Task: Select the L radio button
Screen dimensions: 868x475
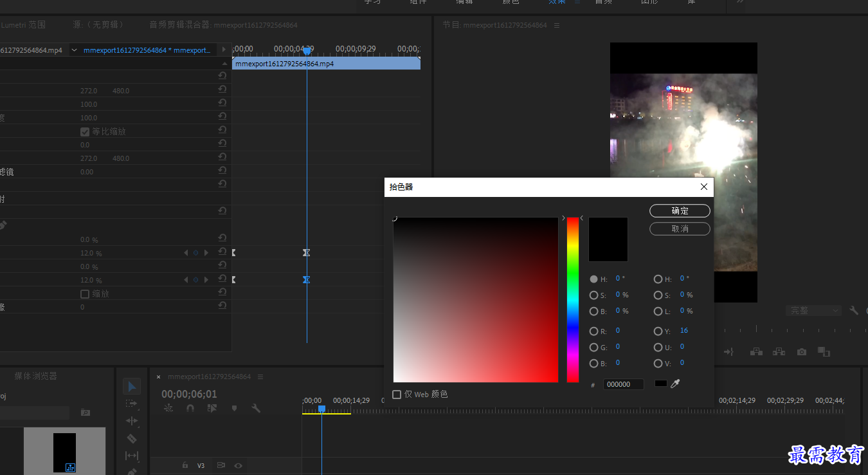Action: click(x=658, y=312)
